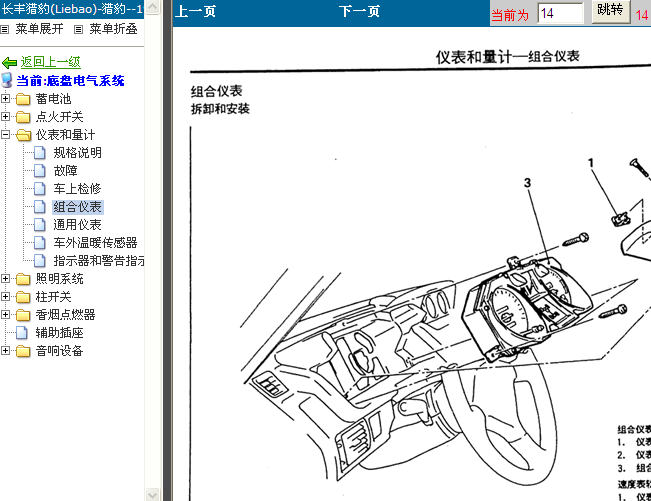The height and width of the screenshot is (501, 651).
Task: Expand the 柱开关 tree node
Action: click(5, 296)
